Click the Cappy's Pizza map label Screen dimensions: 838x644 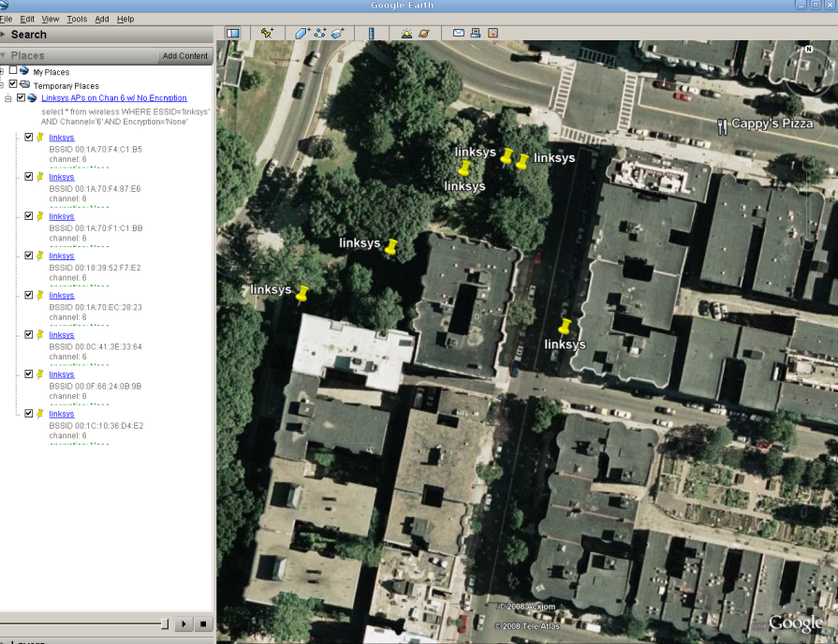772,124
